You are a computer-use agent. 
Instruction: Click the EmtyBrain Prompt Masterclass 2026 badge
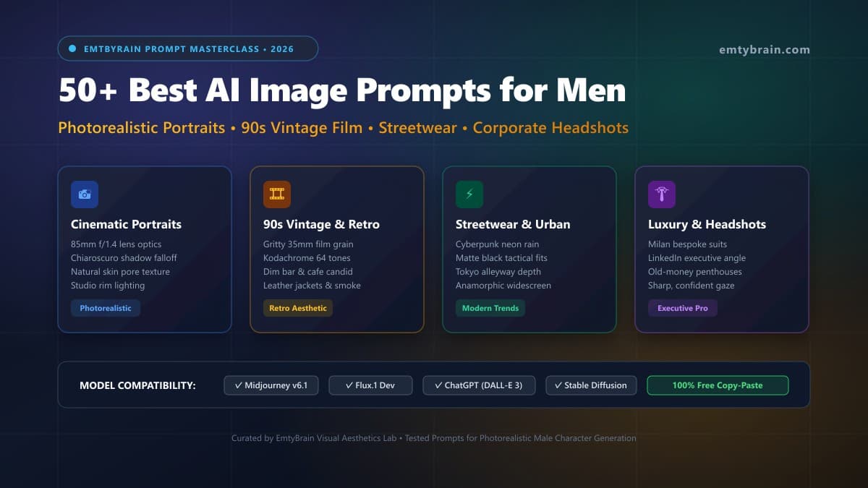point(188,48)
